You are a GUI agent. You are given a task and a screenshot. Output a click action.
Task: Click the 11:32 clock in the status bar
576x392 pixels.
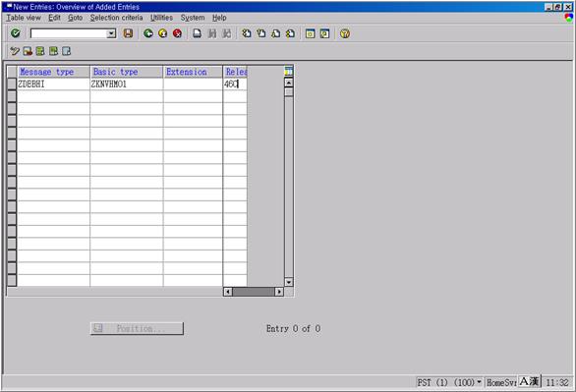(x=557, y=382)
